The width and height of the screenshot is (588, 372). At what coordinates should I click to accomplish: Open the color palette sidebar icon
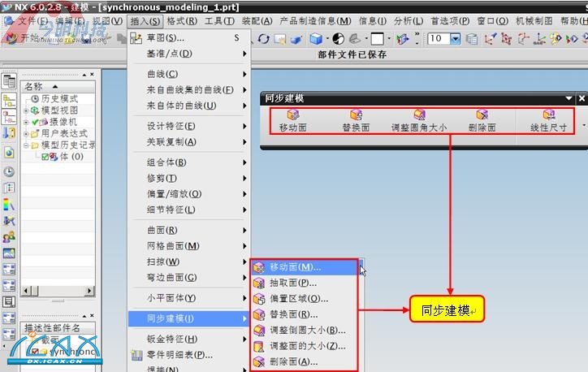click(9, 205)
